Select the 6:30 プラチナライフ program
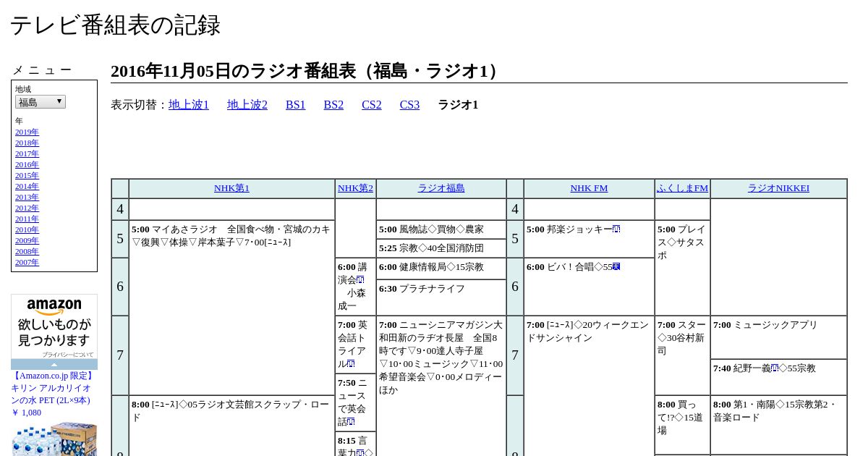This screenshot has width=868, height=456. tap(441, 297)
